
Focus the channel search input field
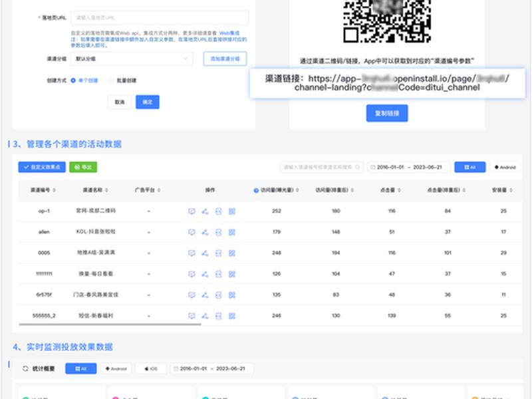click(x=321, y=168)
